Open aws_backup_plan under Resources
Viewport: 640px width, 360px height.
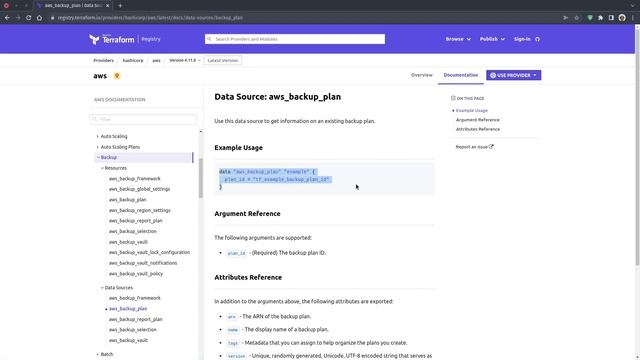(x=127, y=200)
